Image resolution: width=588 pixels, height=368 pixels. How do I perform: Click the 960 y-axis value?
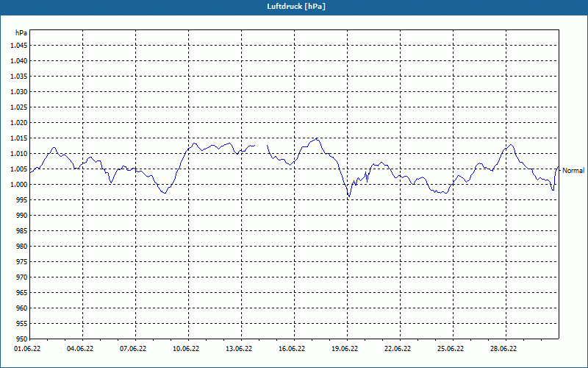point(22,308)
